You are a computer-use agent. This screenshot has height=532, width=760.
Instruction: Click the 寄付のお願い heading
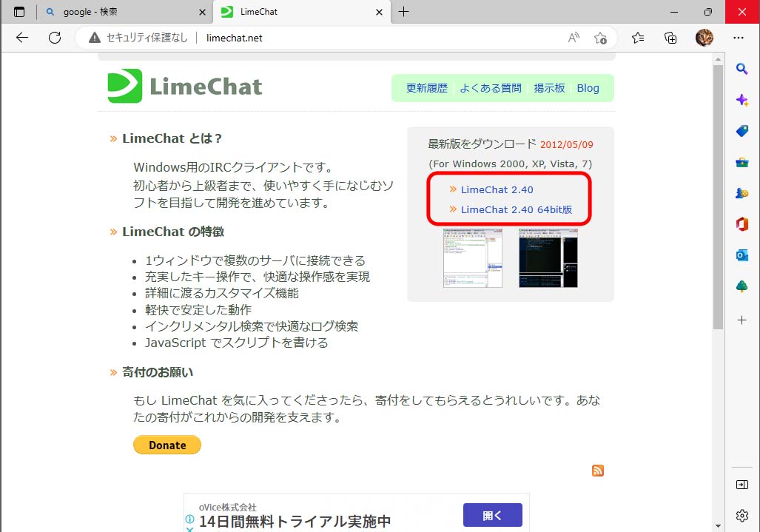coord(158,372)
